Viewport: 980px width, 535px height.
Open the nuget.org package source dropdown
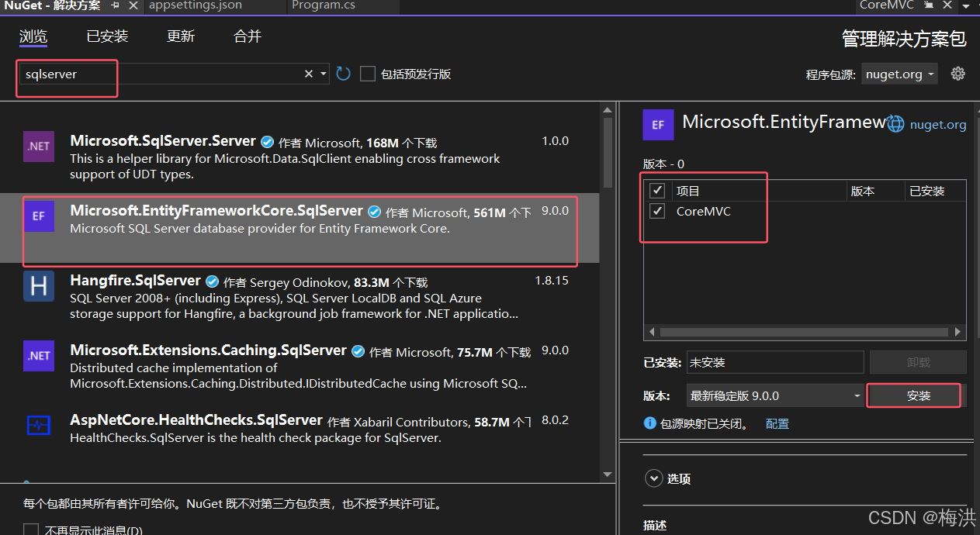click(899, 74)
